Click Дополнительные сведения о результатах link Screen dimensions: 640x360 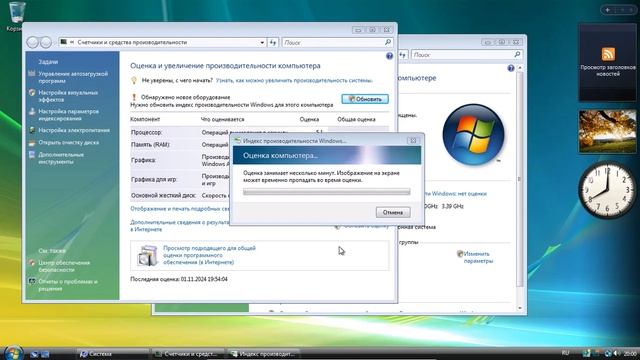pyautogui.click(x=180, y=226)
